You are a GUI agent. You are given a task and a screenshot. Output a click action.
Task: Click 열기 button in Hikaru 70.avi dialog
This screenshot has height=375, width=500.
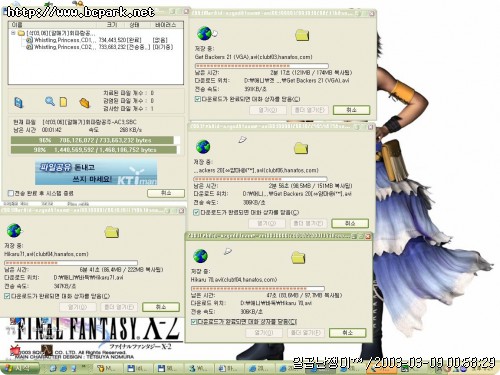pos(264,333)
